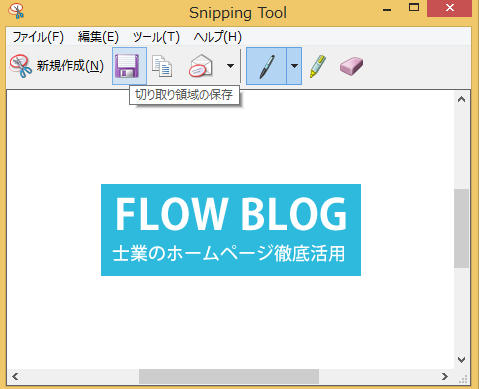Select the yellow Highlighter tool

click(x=318, y=66)
